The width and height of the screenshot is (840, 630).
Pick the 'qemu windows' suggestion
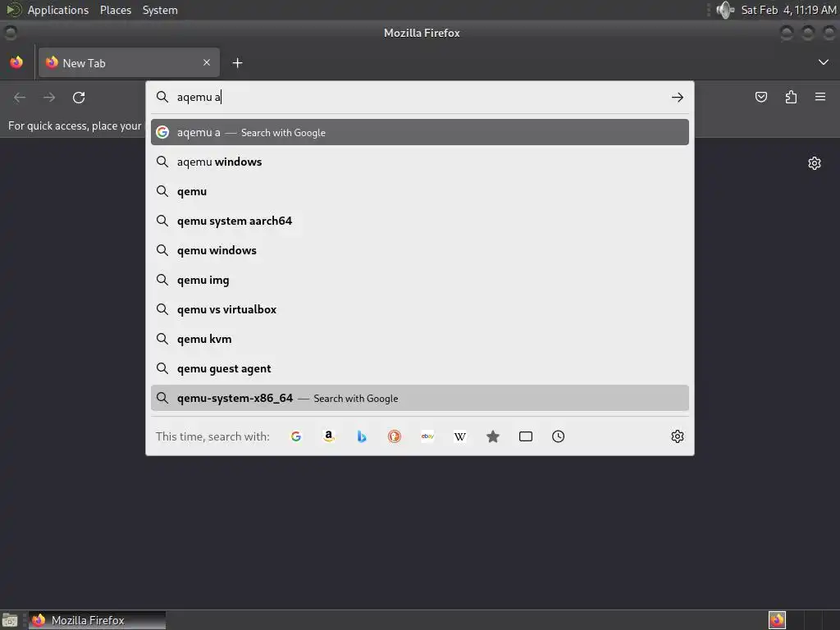pyautogui.click(x=420, y=250)
